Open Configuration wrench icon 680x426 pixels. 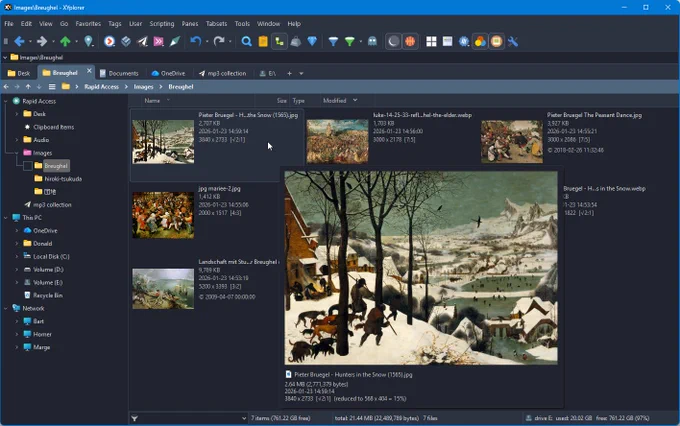click(513, 41)
